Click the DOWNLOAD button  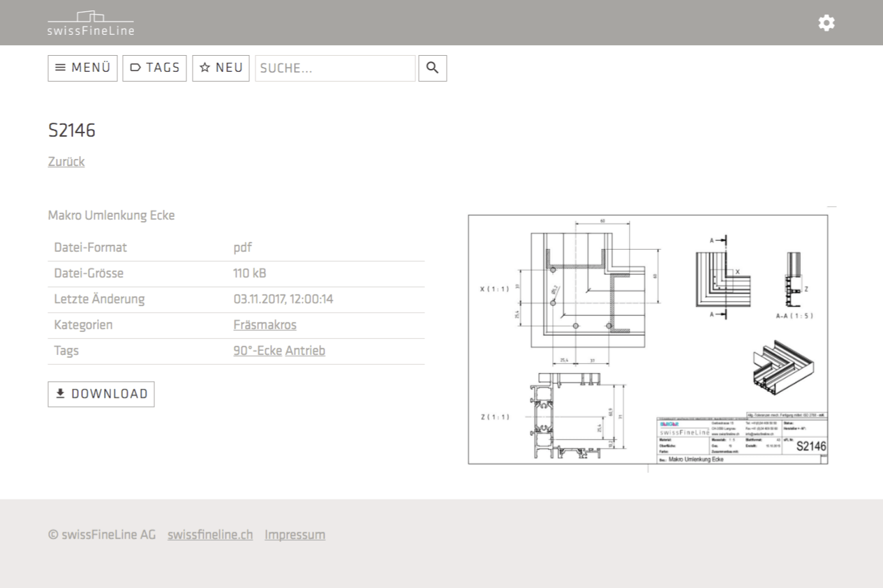(x=101, y=394)
